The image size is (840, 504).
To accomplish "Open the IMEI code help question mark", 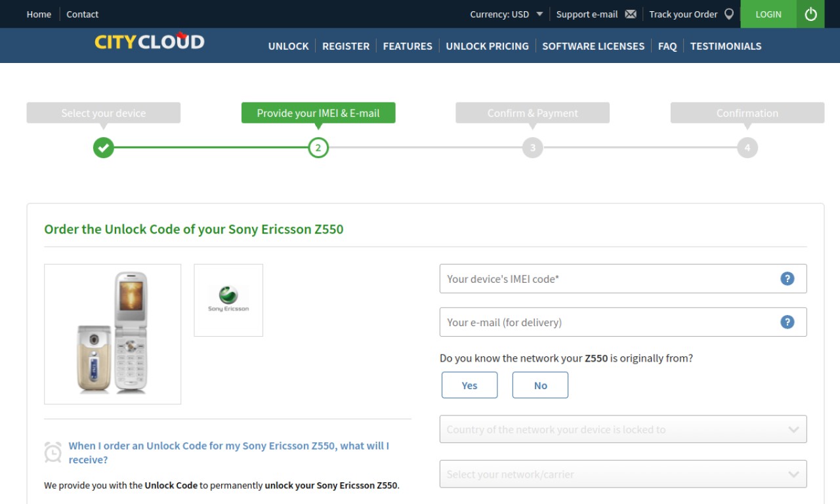I will 787,279.
